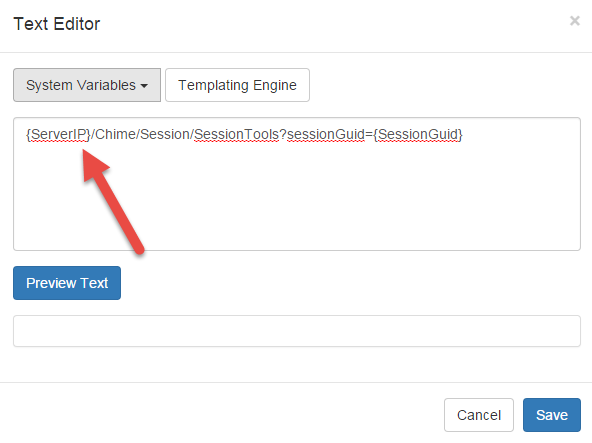Screen dimensions: 592x443
Task: Click the Preview Text button
Action: (67, 283)
